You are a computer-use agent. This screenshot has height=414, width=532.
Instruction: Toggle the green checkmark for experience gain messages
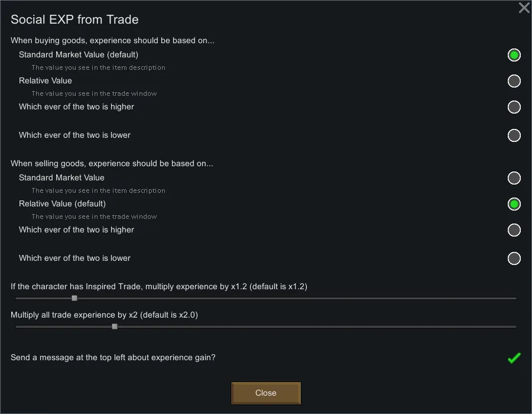pos(514,358)
